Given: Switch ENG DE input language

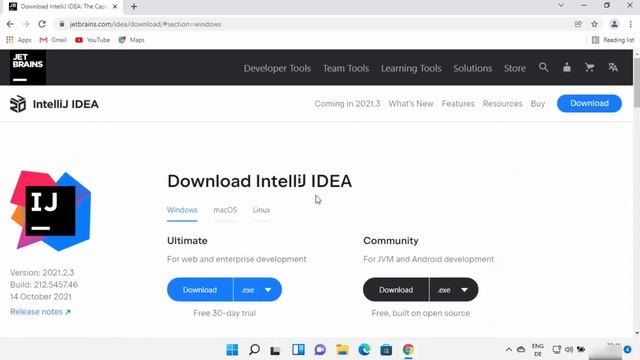Looking at the screenshot, I should tap(538, 350).
